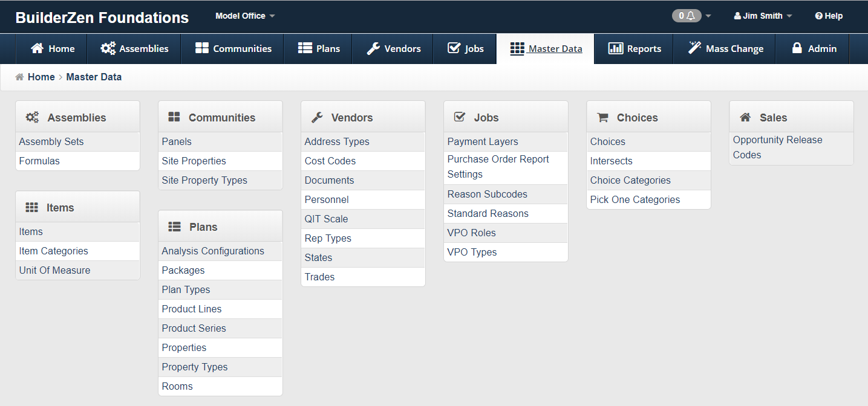Screen dimensions: 868x406
Task: Click the Home breadcrumb link
Action: (41, 77)
